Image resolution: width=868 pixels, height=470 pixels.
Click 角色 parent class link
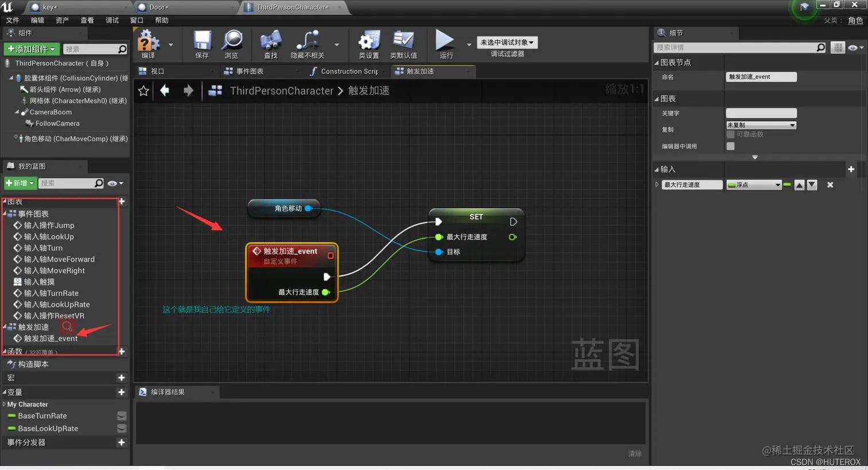pyautogui.click(x=855, y=20)
